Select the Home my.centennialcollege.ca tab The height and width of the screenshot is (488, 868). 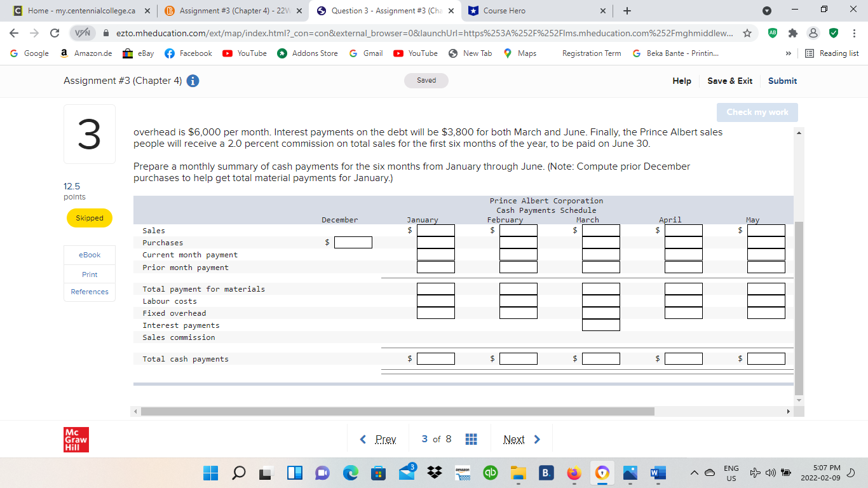(76, 11)
